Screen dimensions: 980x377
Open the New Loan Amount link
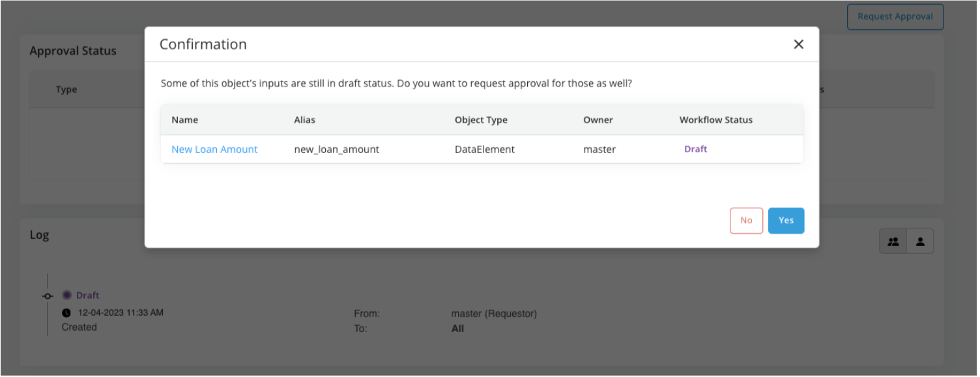(x=214, y=149)
